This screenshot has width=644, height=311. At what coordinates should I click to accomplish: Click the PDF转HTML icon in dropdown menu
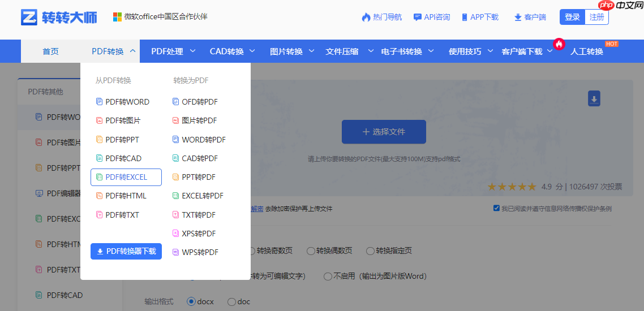point(99,196)
